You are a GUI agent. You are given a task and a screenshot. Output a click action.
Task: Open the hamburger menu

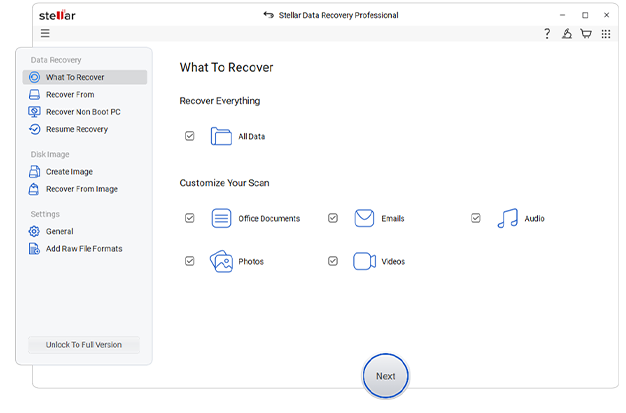pos(45,33)
